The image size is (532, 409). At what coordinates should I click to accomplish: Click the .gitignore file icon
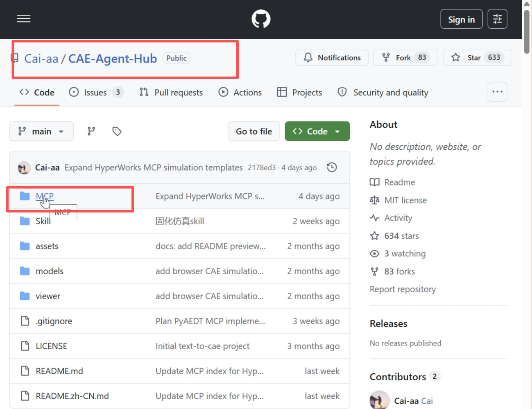[25, 321]
